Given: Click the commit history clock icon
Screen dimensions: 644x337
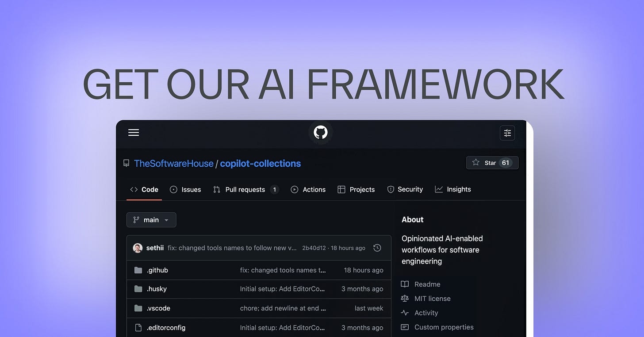Looking at the screenshot, I should tap(377, 248).
